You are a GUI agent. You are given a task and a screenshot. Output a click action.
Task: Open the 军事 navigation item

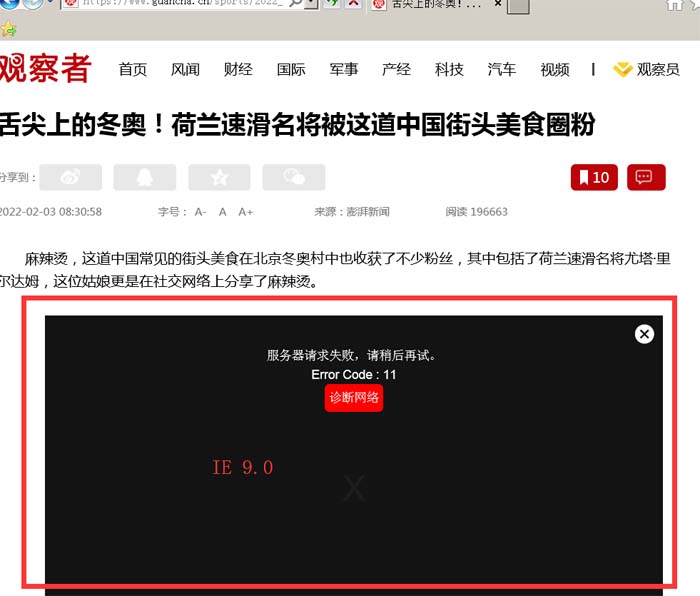point(344,69)
